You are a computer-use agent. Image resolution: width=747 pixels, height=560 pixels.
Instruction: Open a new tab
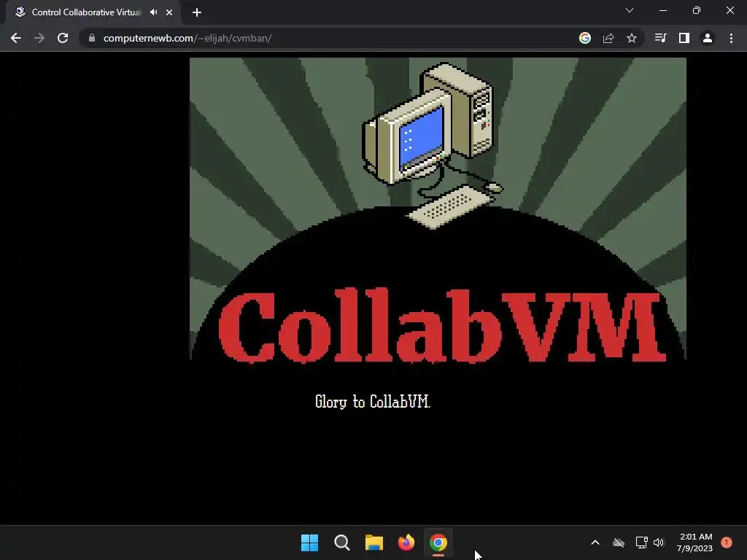197,12
